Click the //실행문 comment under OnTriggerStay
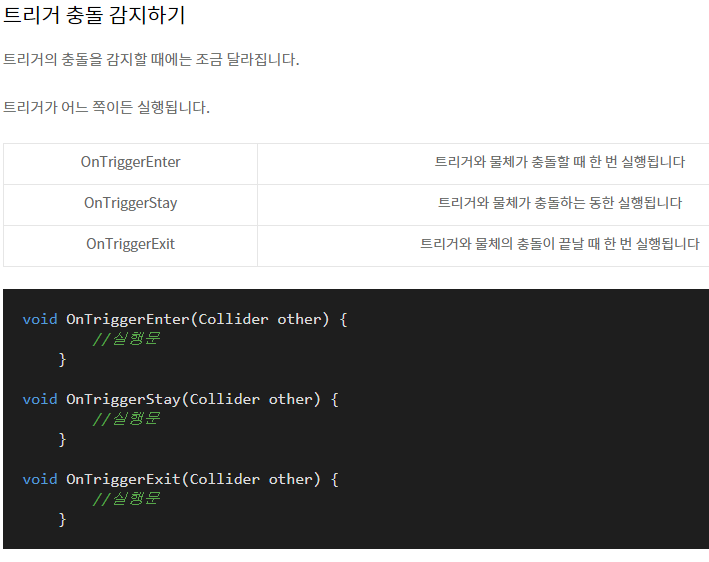Viewport: 709px width, 562px height. click(126, 419)
